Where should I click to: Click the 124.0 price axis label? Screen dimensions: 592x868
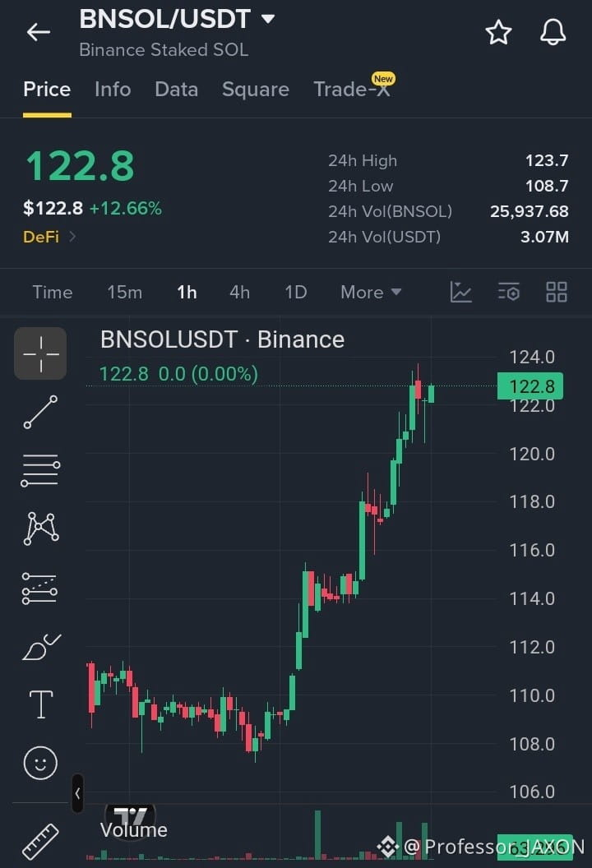pyautogui.click(x=532, y=357)
